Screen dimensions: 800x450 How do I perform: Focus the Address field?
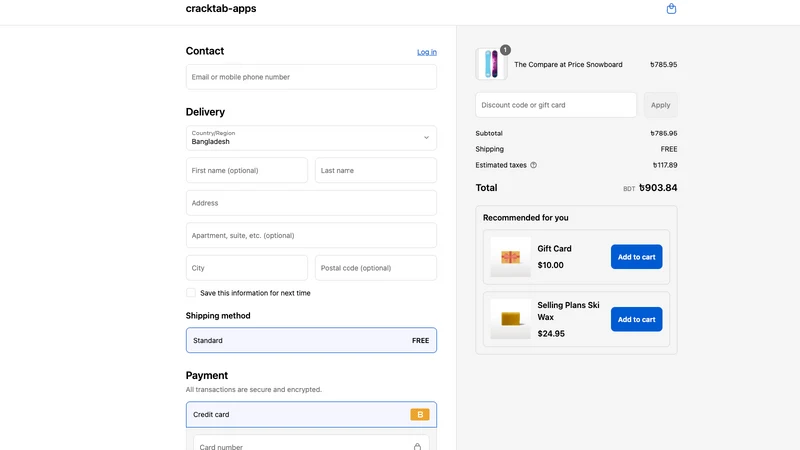point(311,203)
